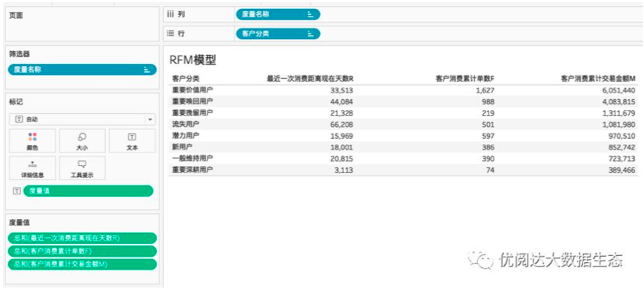Click the text icon beside 度量值 pill
Viewport: 644px width, 289px height.
coord(17,191)
